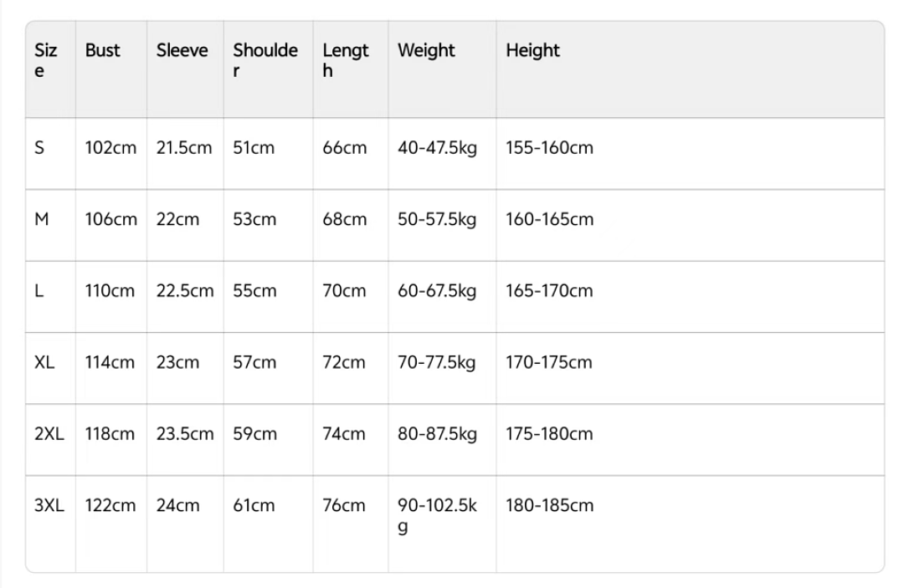Screen dimensions: 904x588
Task: Click the M size row label
Action: click(x=42, y=219)
